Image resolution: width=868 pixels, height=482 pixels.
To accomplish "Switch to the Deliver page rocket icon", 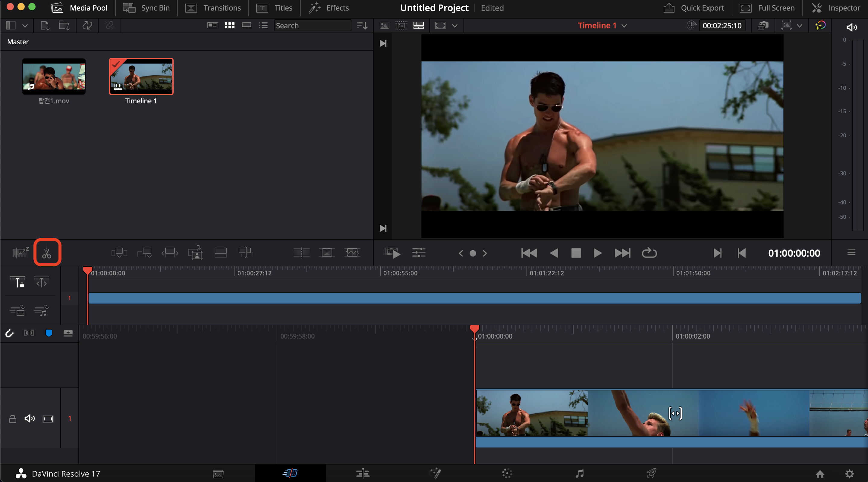I will (x=652, y=473).
